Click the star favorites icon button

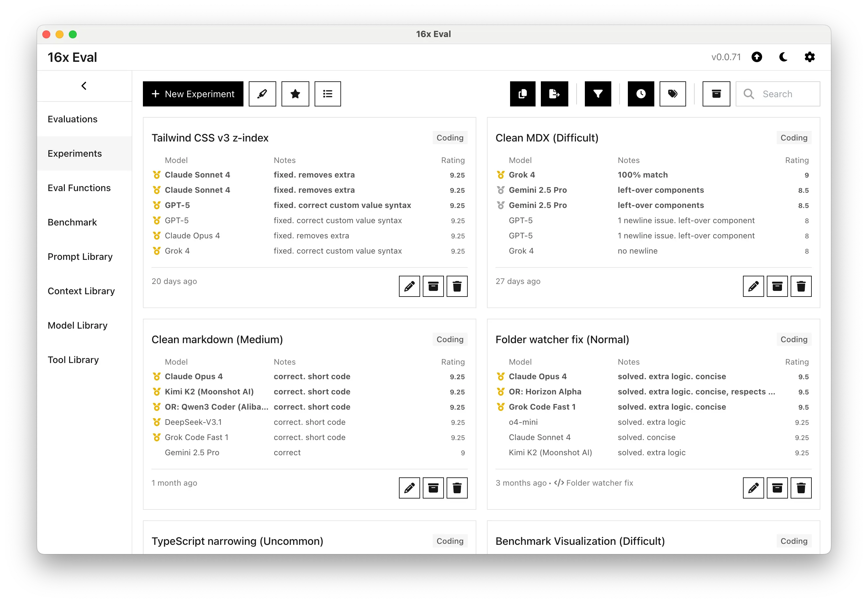[295, 94]
